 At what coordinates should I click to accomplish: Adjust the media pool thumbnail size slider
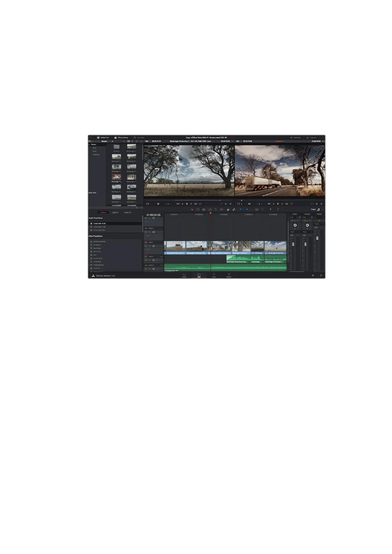116,141
